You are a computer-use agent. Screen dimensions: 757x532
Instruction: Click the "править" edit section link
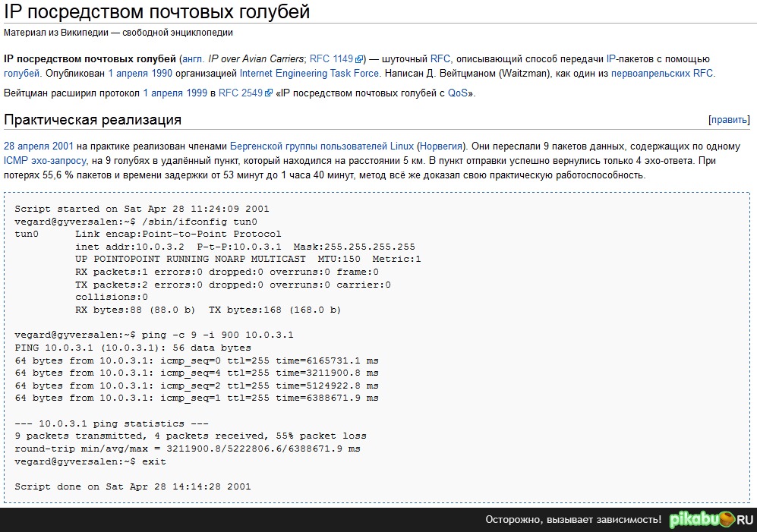tap(729, 120)
